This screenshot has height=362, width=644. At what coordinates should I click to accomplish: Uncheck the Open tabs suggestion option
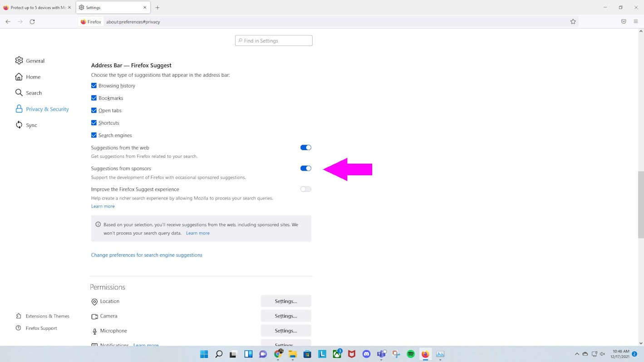coord(93,110)
